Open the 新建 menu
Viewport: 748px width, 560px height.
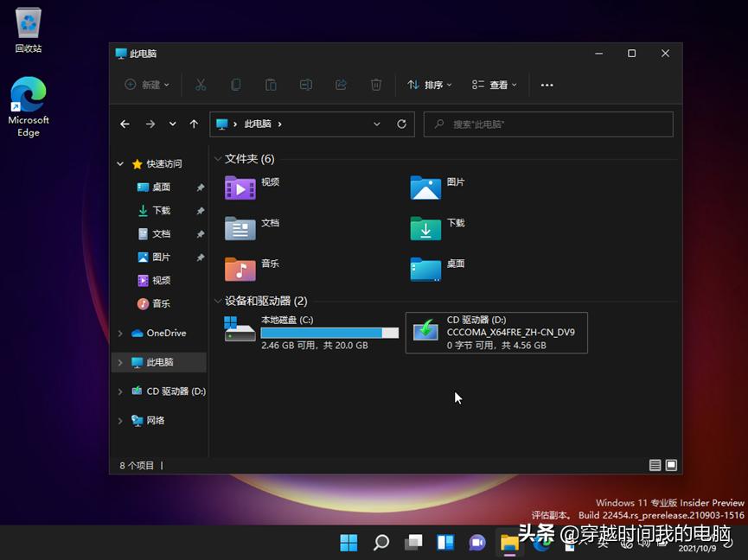[x=147, y=84]
